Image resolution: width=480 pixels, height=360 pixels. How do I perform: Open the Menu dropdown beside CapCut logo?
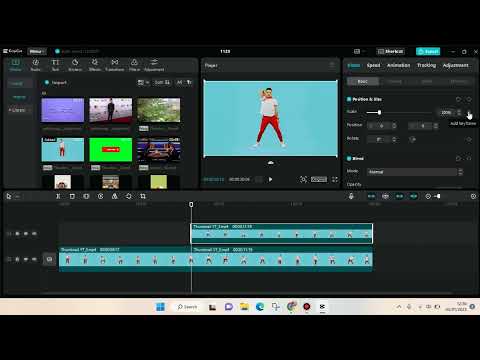click(36, 51)
